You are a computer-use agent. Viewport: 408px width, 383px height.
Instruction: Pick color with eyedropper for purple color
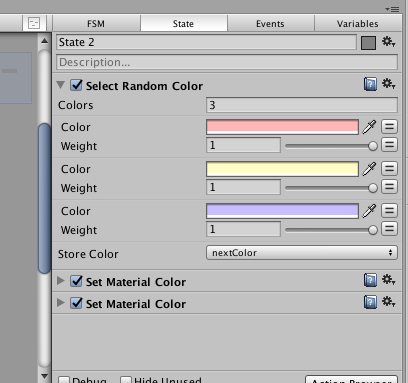click(369, 211)
